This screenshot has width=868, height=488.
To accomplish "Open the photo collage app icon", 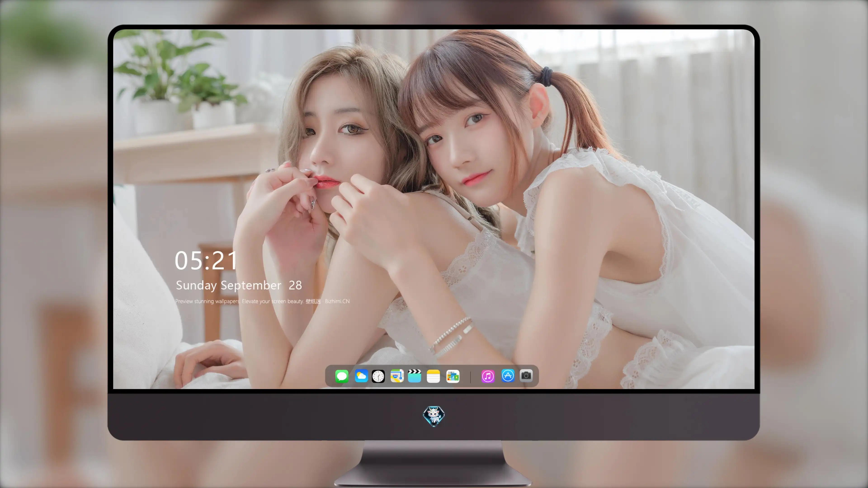I will (453, 376).
